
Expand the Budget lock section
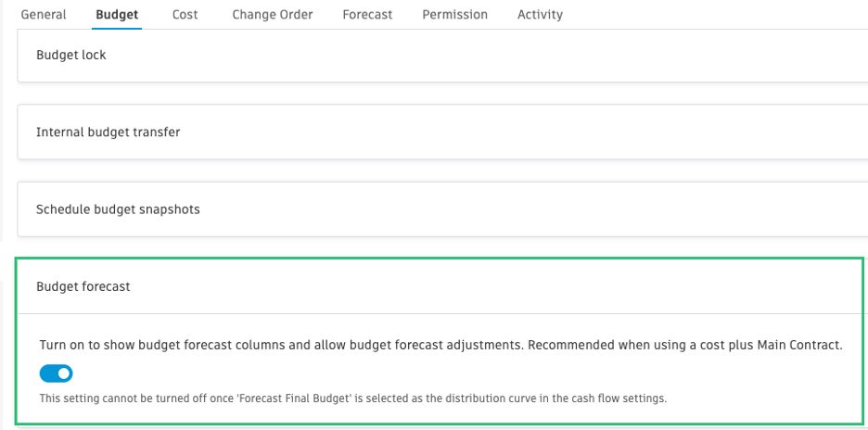71,55
